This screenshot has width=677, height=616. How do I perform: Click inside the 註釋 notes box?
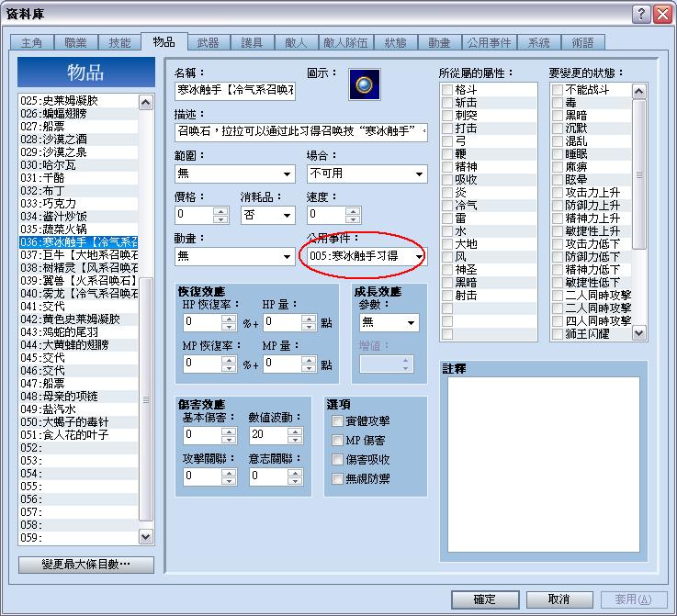pyautogui.click(x=543, y=465)
